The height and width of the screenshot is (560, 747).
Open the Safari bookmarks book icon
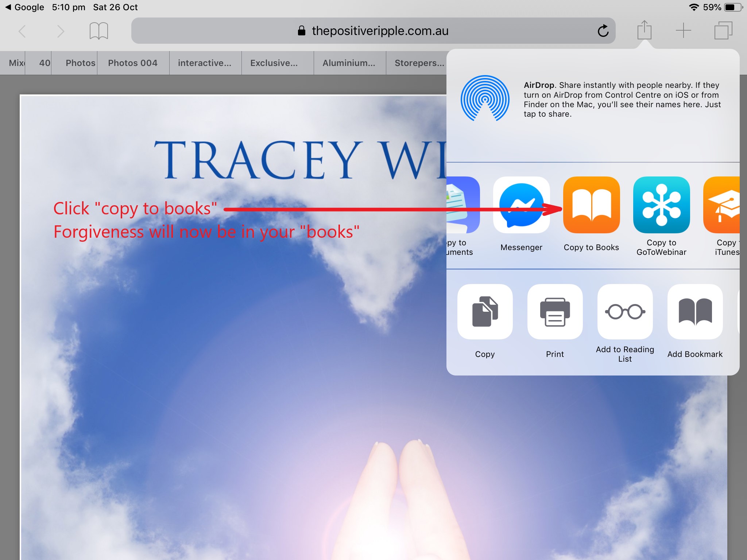tap(98, 31)
